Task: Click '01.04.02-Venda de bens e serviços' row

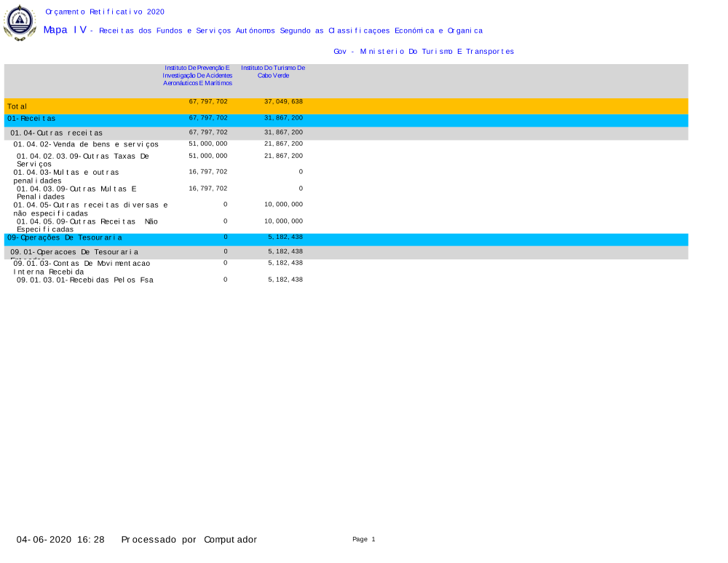Action: 86,144
